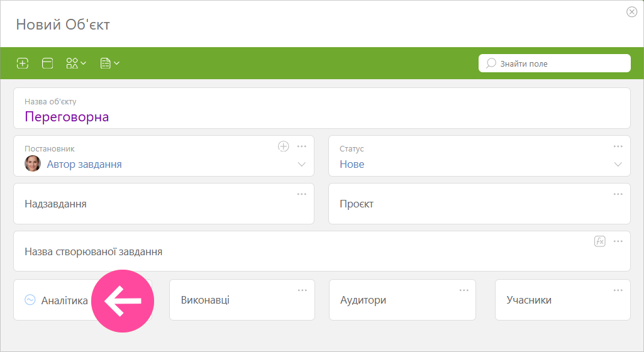Open three-dot menu of Статус field
The width and height of the screenshot is (644, 352).
pos(618,146)
